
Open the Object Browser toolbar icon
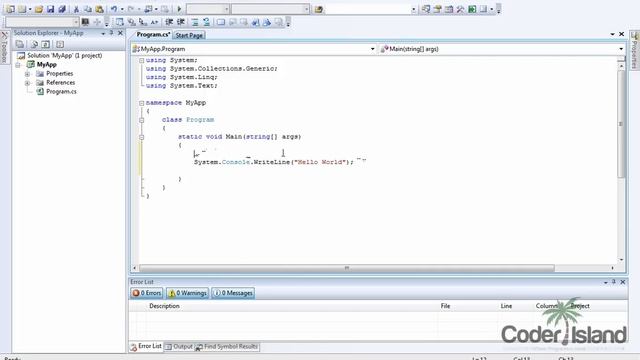449,9
